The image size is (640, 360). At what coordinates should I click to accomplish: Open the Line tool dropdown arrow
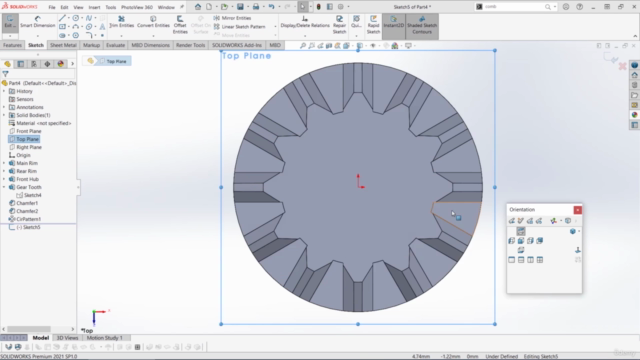pyautogui.click(x=69, y=18)
